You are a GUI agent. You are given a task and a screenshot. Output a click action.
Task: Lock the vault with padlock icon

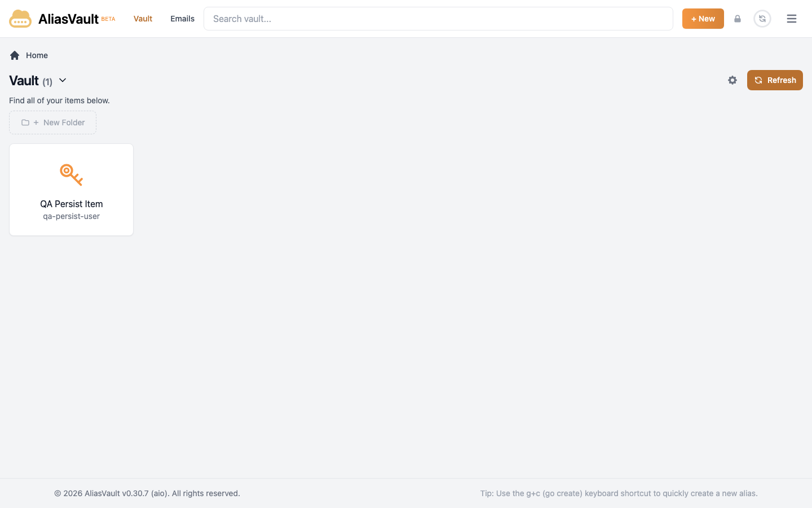[x=738, y=19]
